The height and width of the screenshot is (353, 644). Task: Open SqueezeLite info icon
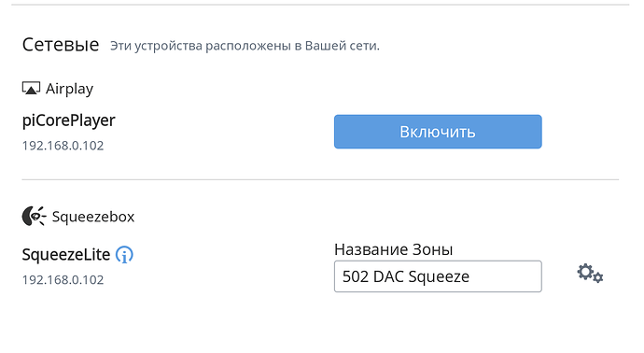point(124,255)
